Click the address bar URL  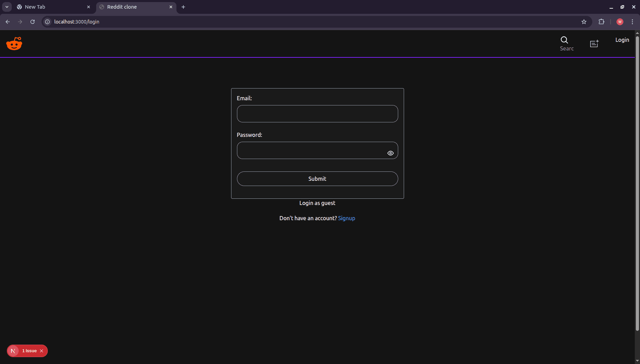point(77,22)
